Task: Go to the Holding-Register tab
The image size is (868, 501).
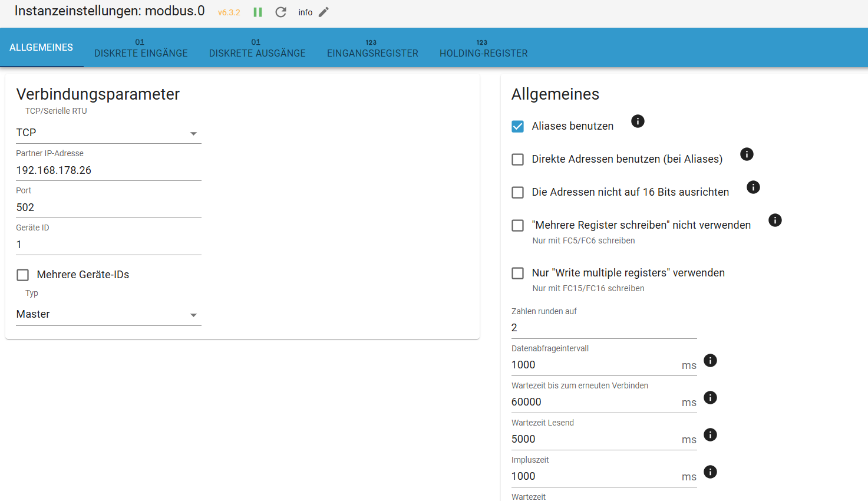Action: pos(484,47)
